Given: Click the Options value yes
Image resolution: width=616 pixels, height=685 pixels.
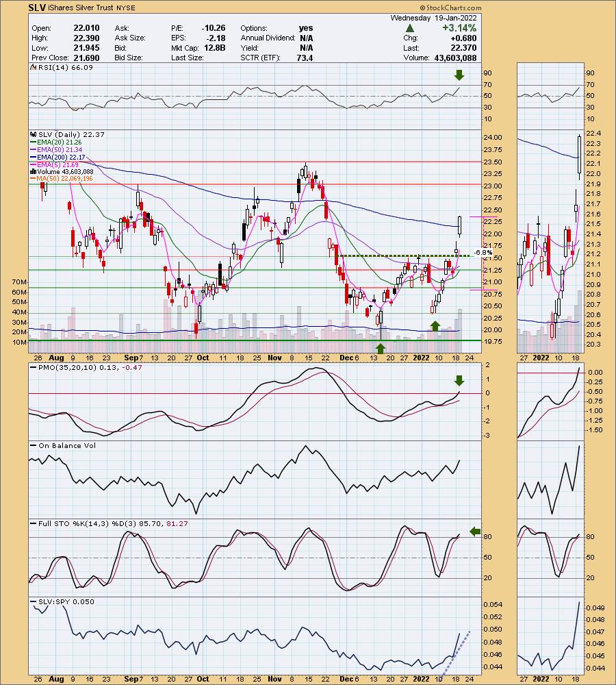Looking at the screenshot, I should (305, 28).
